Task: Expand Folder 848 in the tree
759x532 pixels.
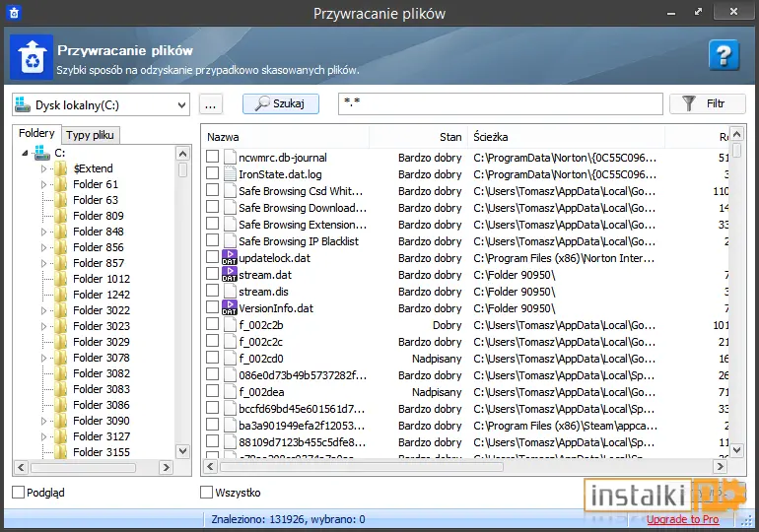Action: [x=43, y=232]
